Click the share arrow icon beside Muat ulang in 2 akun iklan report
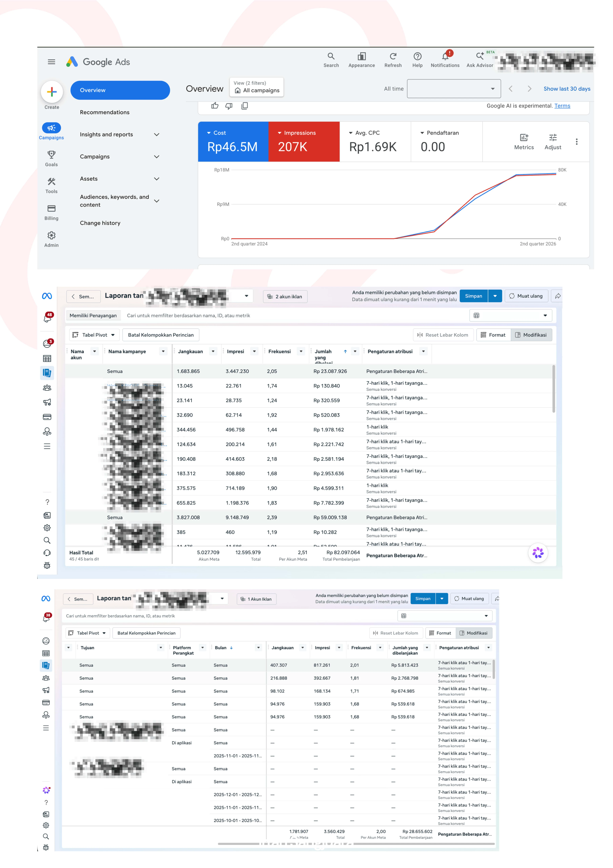The image size is (613, 868). (557, 296)
